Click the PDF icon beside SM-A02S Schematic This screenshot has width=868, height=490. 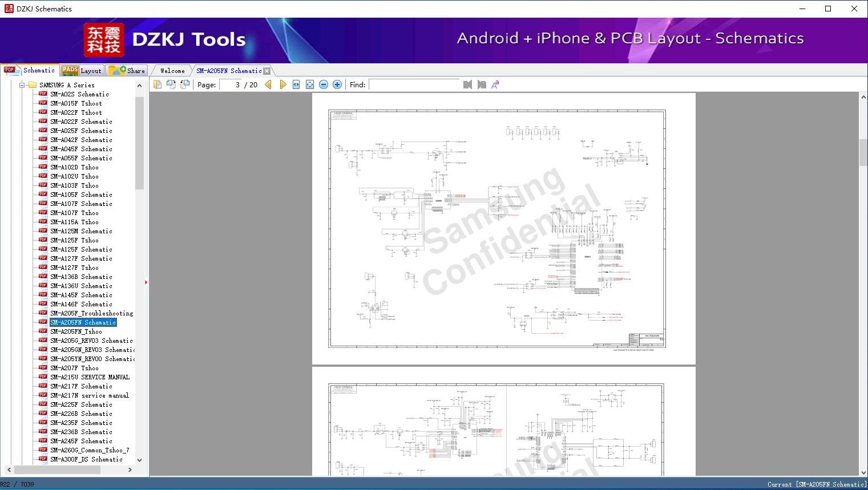coord(43,94)
